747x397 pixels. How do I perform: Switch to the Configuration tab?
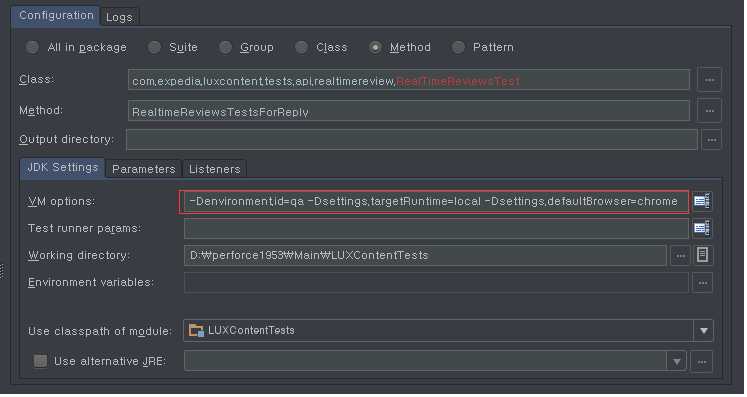pyautogui.click(x=56, y=16)
